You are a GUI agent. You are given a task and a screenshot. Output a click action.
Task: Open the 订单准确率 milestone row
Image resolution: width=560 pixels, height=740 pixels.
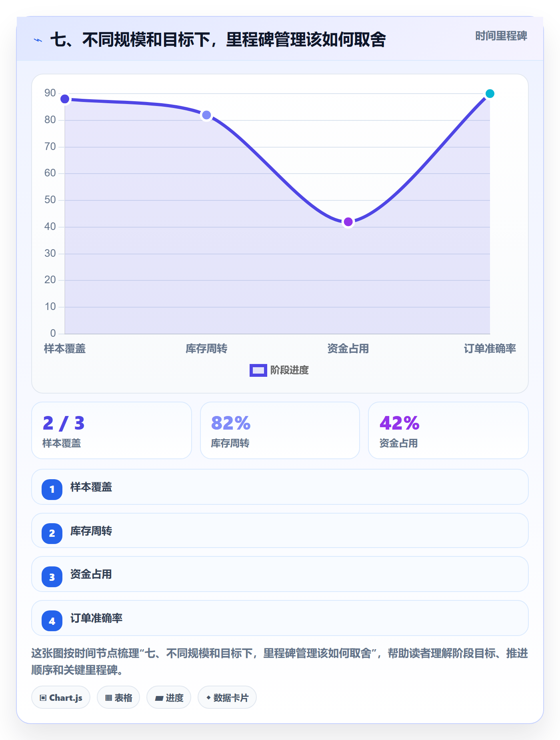click(280, 618)
